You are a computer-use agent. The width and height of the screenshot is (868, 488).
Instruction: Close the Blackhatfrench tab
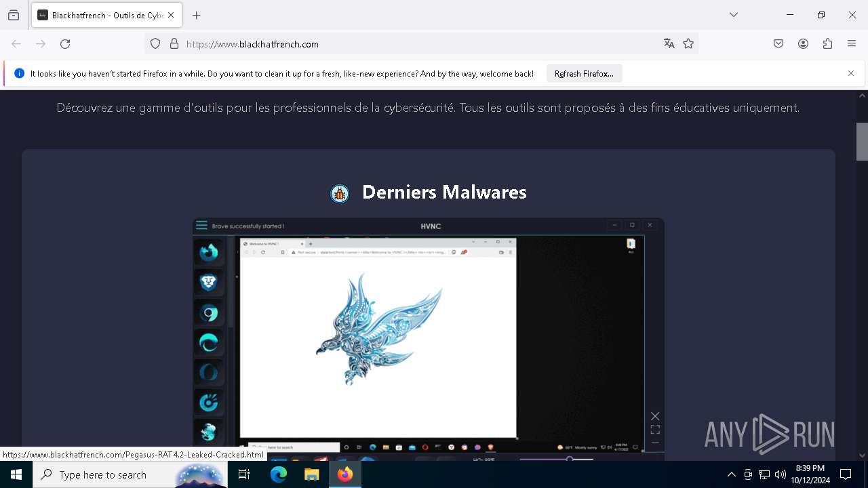tap(171, 15)
